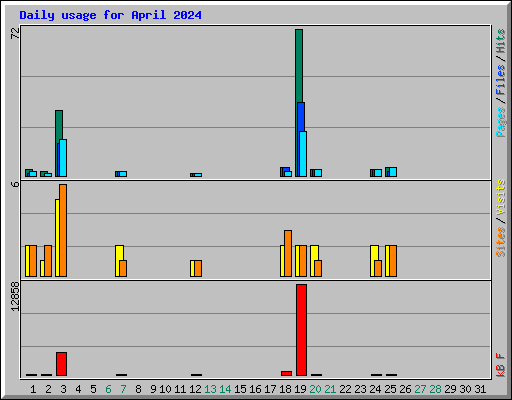
Task: Click day label '19' on the x-axis
Action: [300, 389]
